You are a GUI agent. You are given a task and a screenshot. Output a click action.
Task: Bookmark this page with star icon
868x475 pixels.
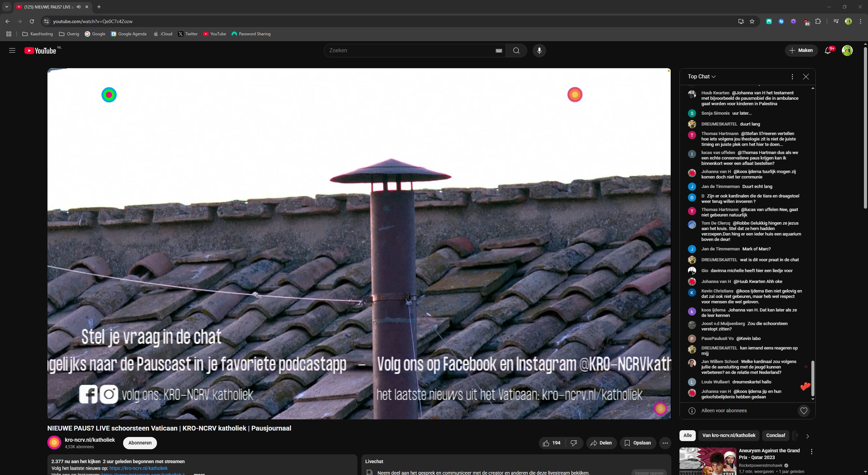tap(752, 21)
